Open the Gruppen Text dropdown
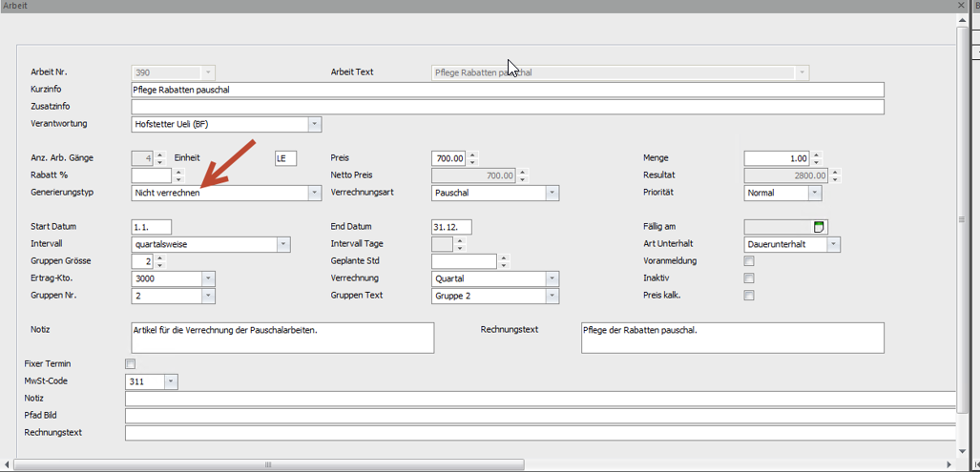The height and width of the screenshot is (473, 980). point(552,296)
